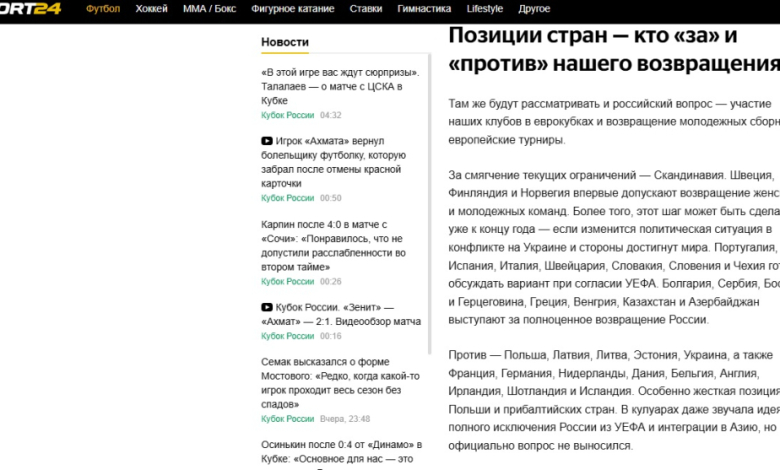780x470 pixels.
Task: Open Фигурное катание section
Action: click(291, 9)
